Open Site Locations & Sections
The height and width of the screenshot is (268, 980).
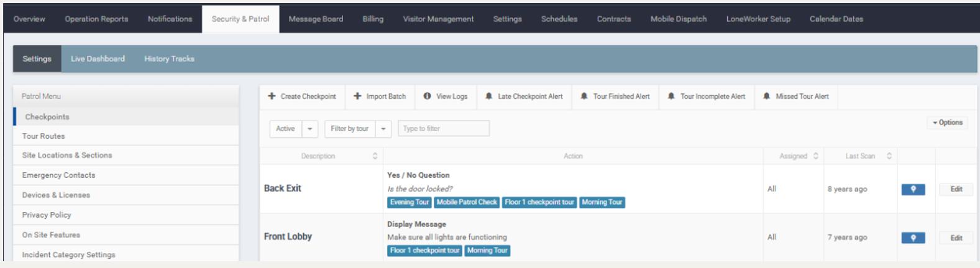click(x=126, y=155)
